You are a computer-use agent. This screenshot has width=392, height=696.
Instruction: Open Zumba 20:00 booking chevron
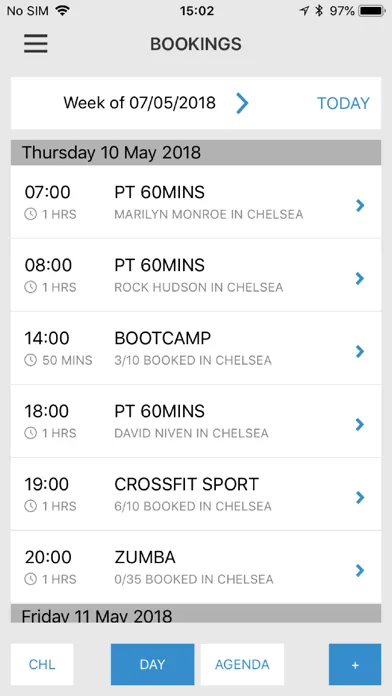[x=360, y=570]
